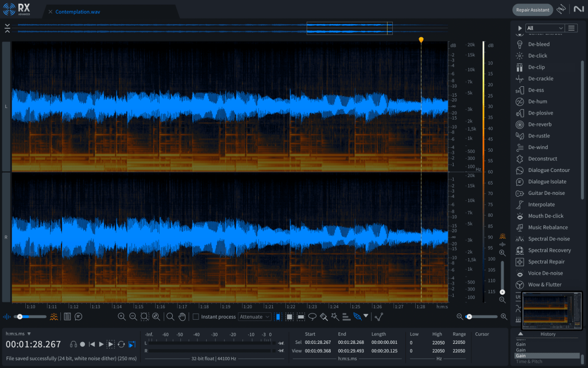Enable the Instant process checkbox
This screenshot has height=368, width=588.
pyautogui.click(x=196, y=317)
